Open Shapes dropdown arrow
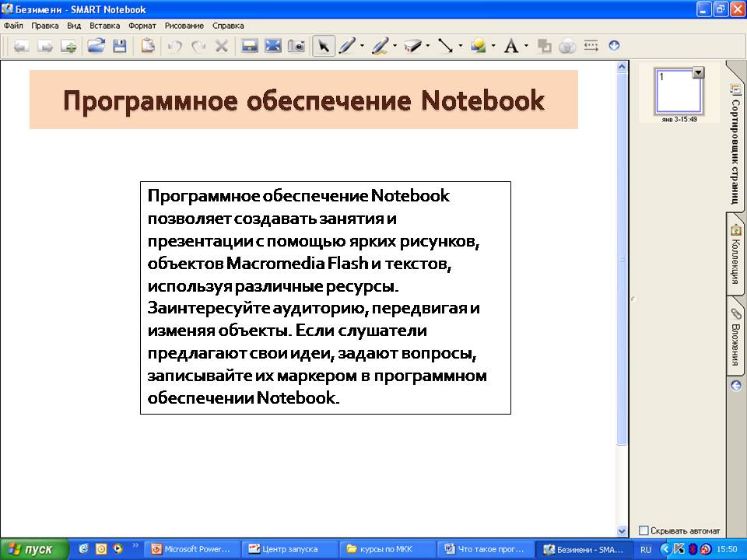Screen dimensions: 747x560 [493, 46]
